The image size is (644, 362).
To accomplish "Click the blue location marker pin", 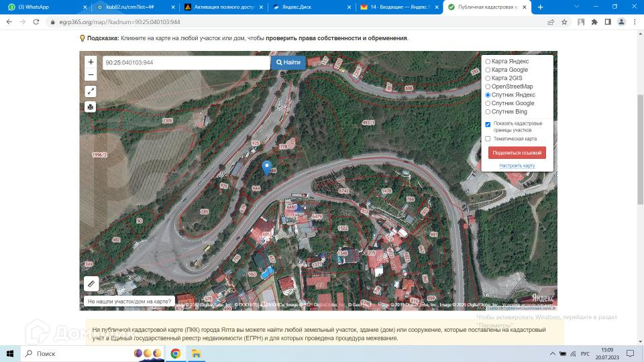I will pos(267,168).
